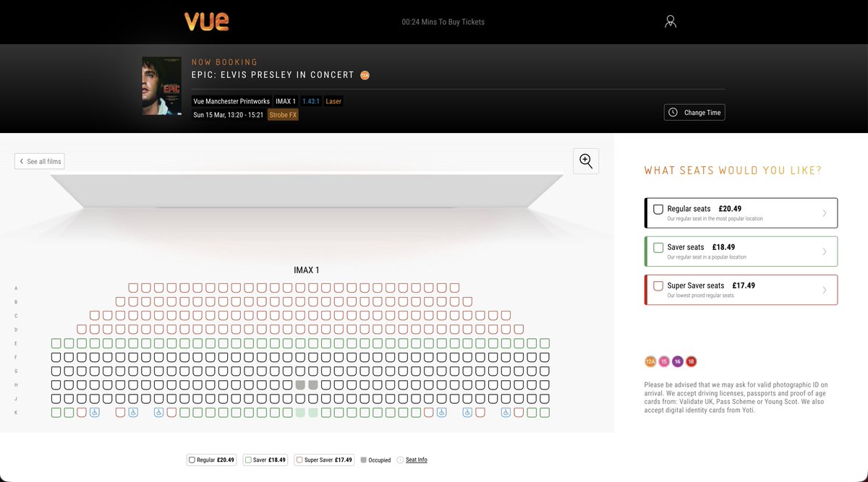Click the purple 16 rating circle
This screenshot has height=482, width=868.
pyautogui.click(x=678, y=361)
